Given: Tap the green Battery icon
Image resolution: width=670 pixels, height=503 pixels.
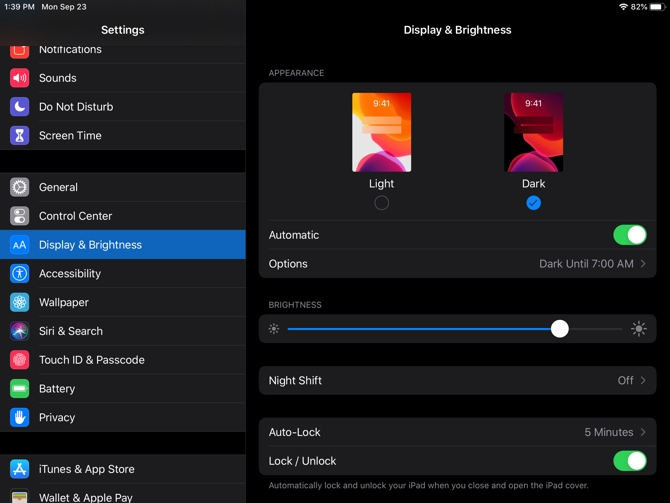Looking at the screenshot, I should coord(20,388).
